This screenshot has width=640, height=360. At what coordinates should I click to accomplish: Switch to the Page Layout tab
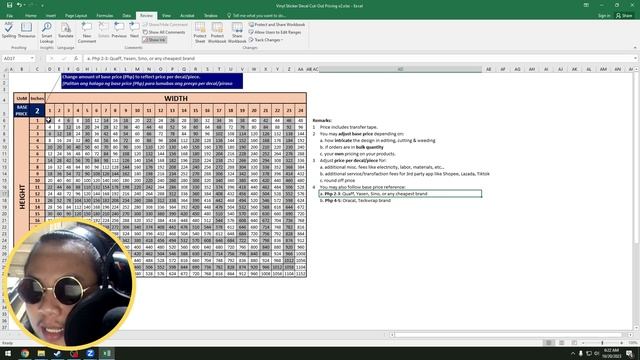[x=76, y=16]
